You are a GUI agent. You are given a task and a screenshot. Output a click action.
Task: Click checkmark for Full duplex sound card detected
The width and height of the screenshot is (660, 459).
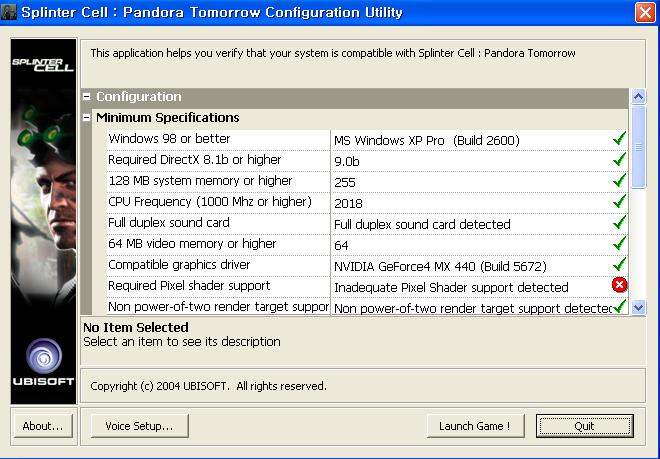pyautogui.click(x=619, y=222)
